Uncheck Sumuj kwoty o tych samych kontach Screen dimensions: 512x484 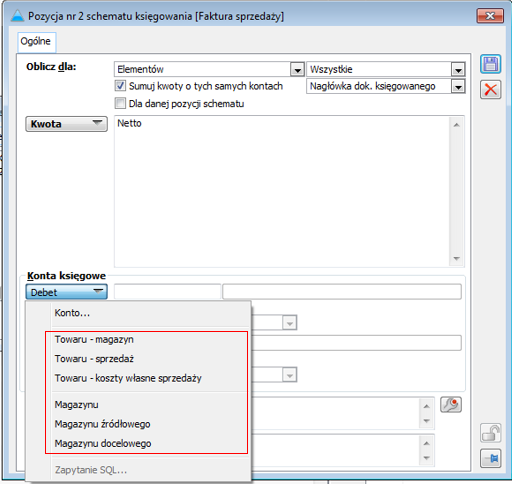tap(120, 86)
